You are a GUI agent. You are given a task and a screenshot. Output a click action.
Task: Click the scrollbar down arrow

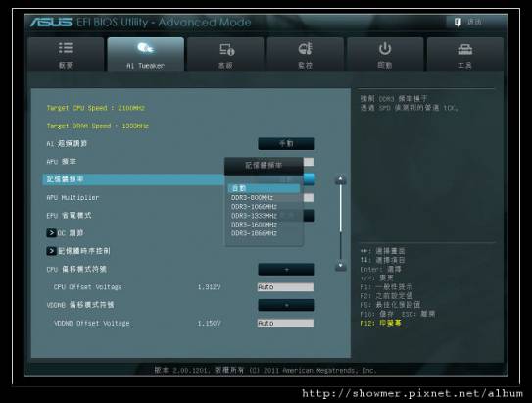coord(341,266)
